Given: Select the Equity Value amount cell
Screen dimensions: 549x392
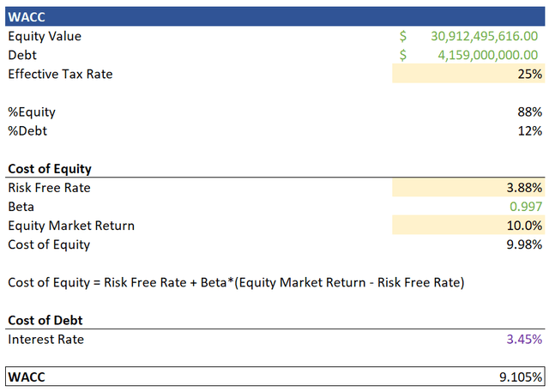Looking at the screenshot, I should [x=484, y=37].
